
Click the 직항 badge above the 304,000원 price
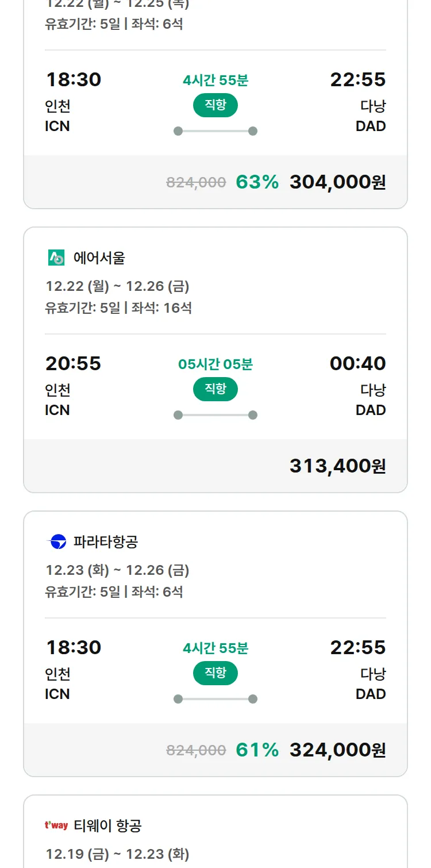(x=215, y=105)
